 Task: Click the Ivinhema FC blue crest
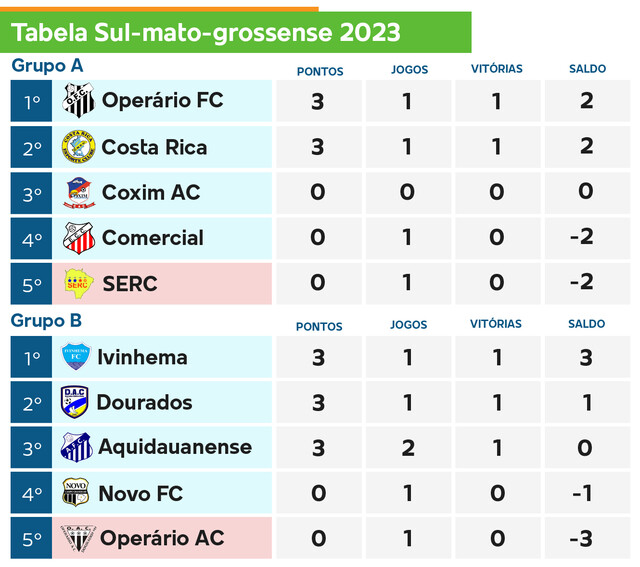click(x=76, y=357)
